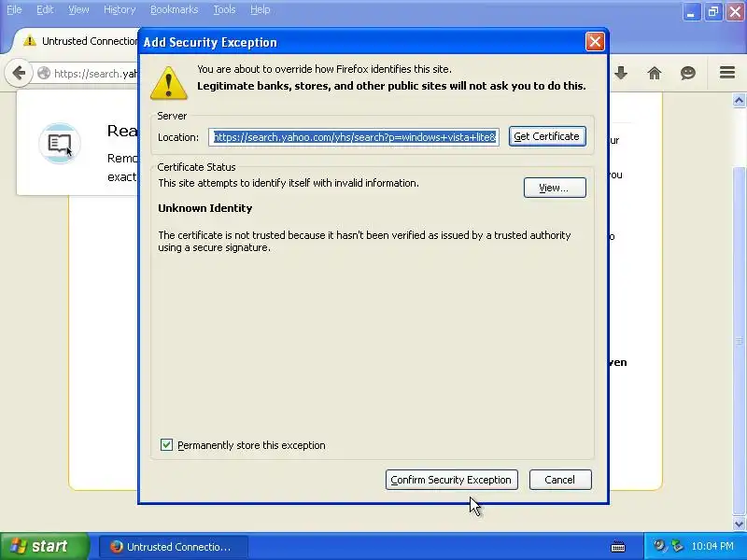Open the View menu
Screen dimensions: 747x560
click(78, 9)
